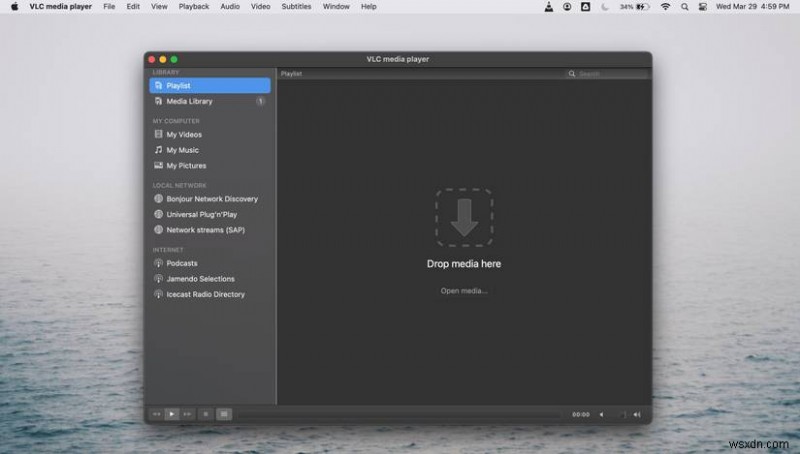Click the search magnifier in playlist header
Image resolution: width=800 pixels, height=454 pixels.
tap(572, 74)
